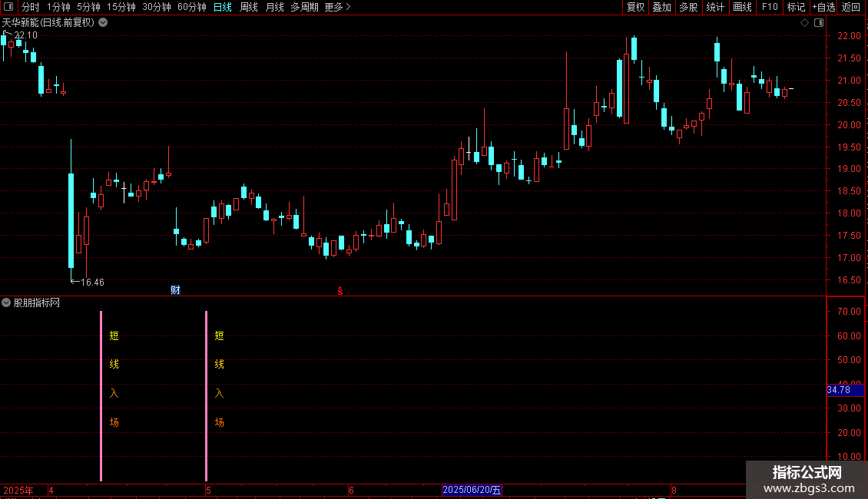This screenshot has height=499, width=868.
Task: Click the panel layout icon at top-left
Action: click(x=8, y=7)
